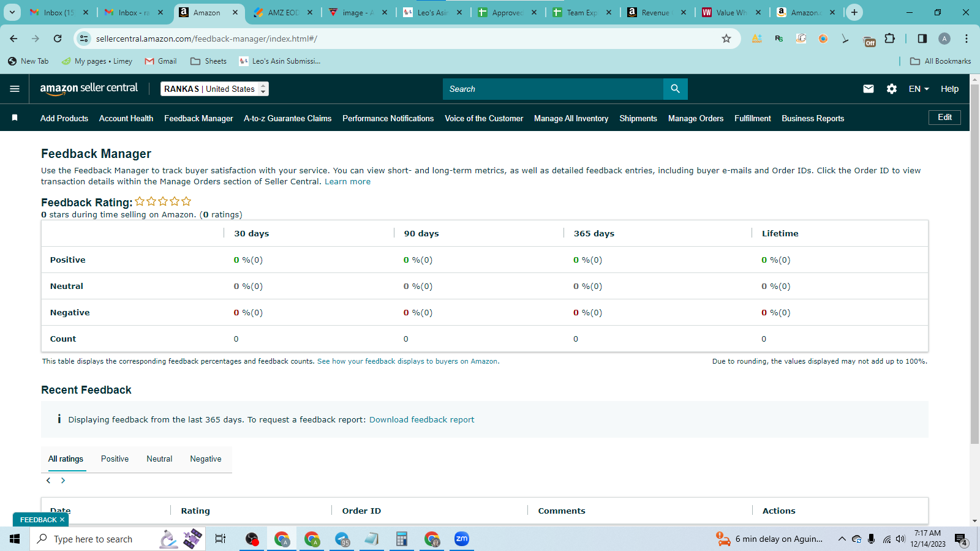Open A-to-z Guarantee Claims
This screenshot has height=551, width=980.
tap(287, 118)
